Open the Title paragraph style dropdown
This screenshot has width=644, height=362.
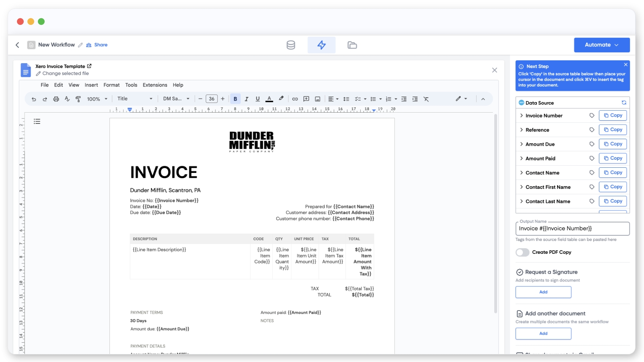pyautogui.click(x=135, y=99)
